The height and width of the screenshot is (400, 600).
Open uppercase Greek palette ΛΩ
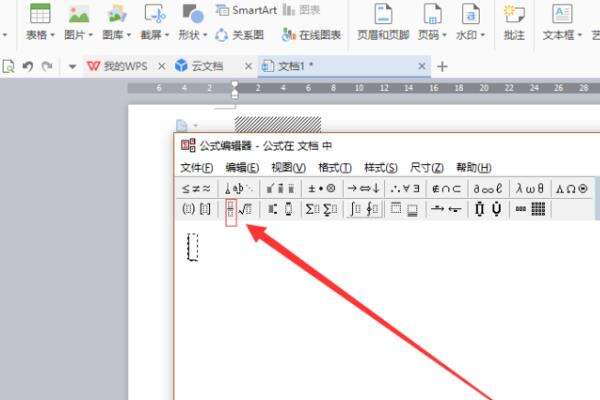571,188
